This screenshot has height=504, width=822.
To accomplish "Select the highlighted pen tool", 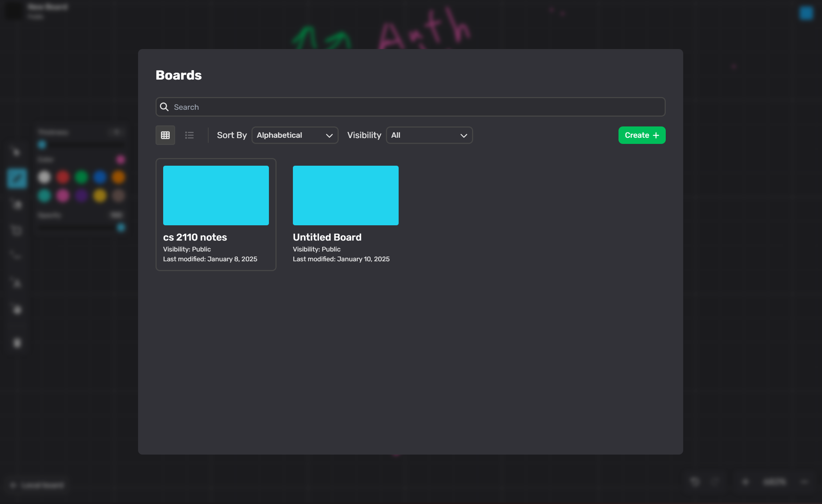I will [x=17, y=178].
